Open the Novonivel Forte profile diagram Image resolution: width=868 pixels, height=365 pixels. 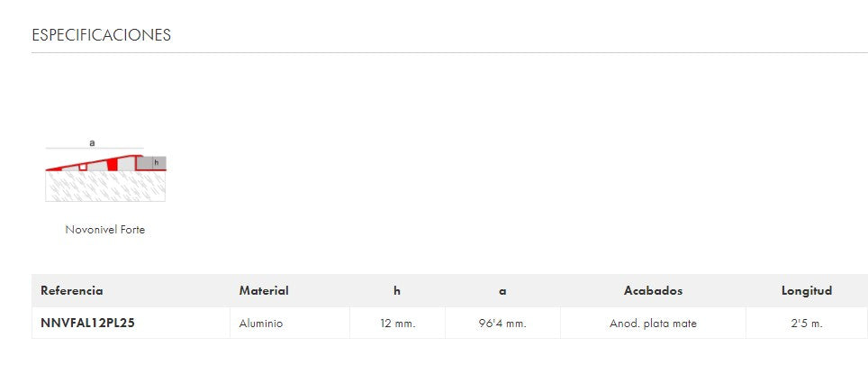105,171
